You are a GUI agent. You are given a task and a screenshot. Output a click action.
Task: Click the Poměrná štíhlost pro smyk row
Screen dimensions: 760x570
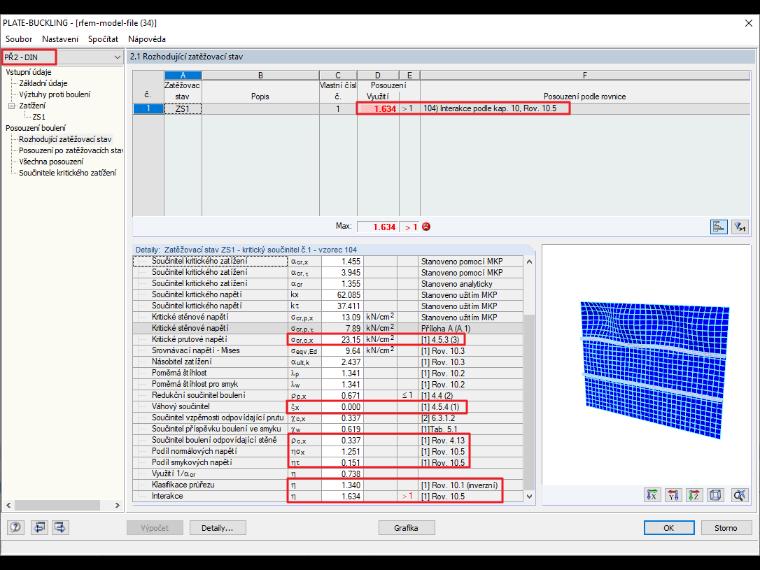(328, 384)
